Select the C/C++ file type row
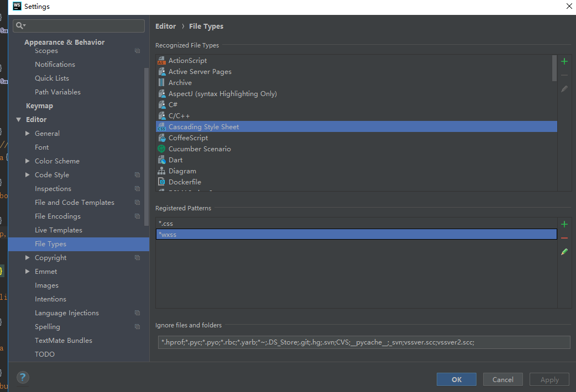This screenshot has width=576, height=392. coord(357,115)
